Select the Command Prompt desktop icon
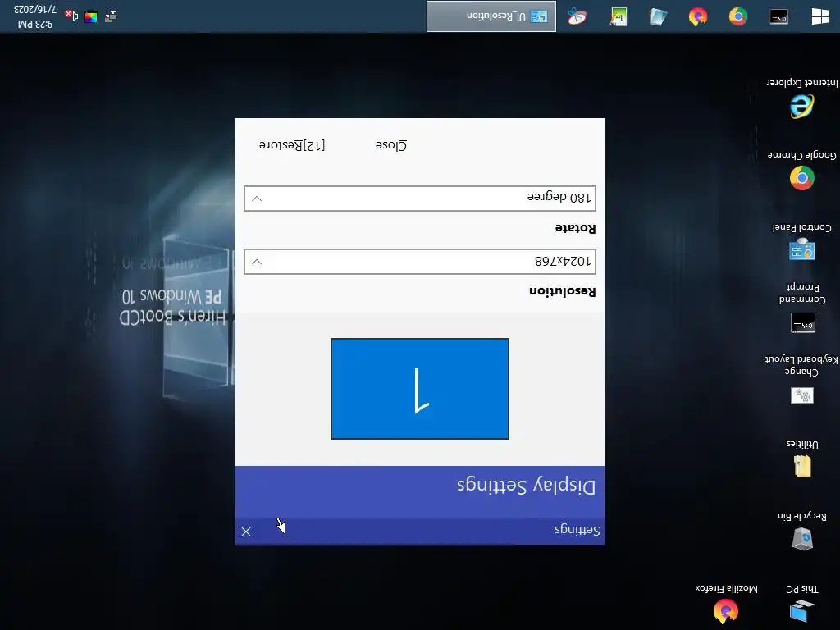840x630 pixels. pyautogui.click(x=802, y=308)
